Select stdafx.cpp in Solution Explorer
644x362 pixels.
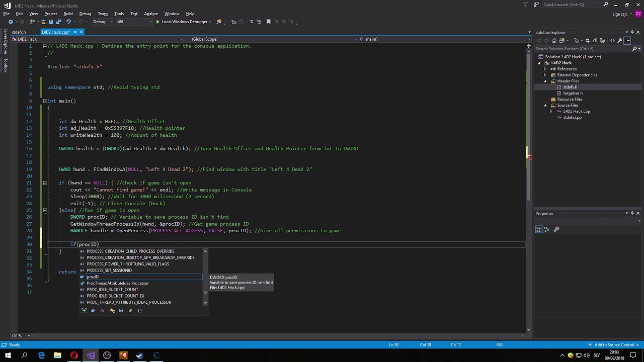(572, 117)
